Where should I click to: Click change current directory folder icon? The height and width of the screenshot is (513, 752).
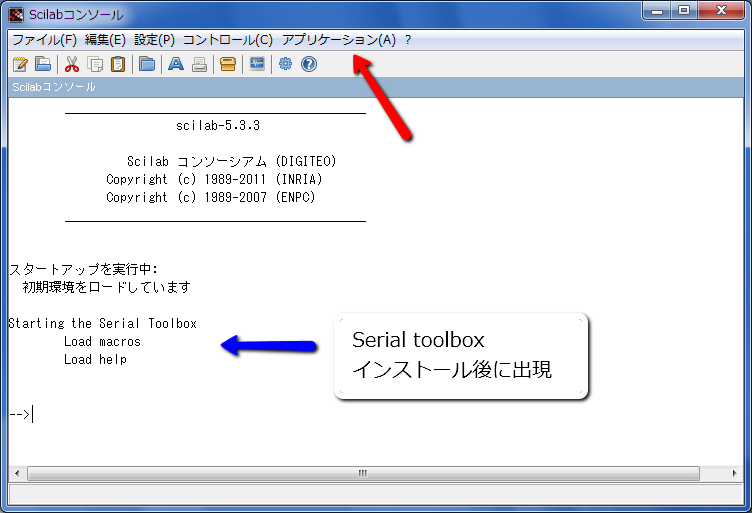pos(147,64)
